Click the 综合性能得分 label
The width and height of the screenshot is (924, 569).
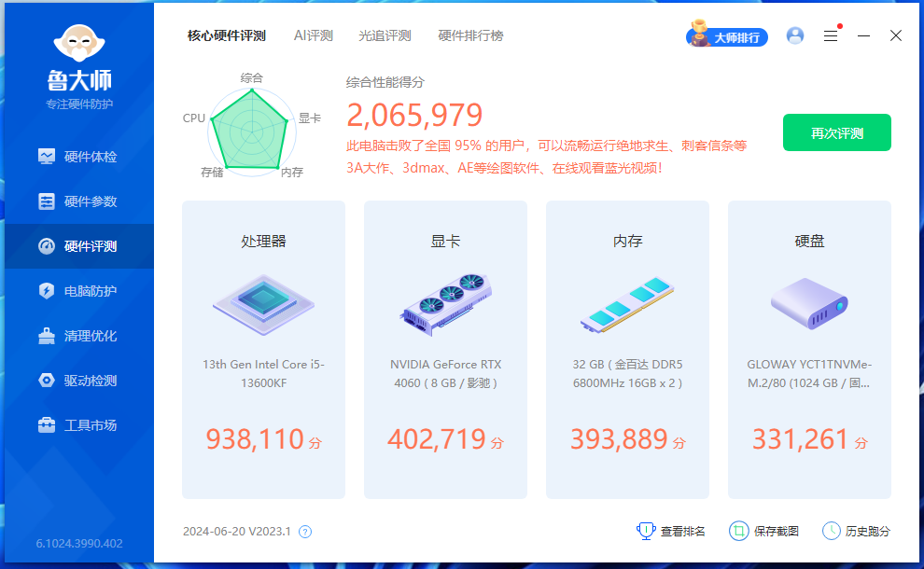pos(385,82)
